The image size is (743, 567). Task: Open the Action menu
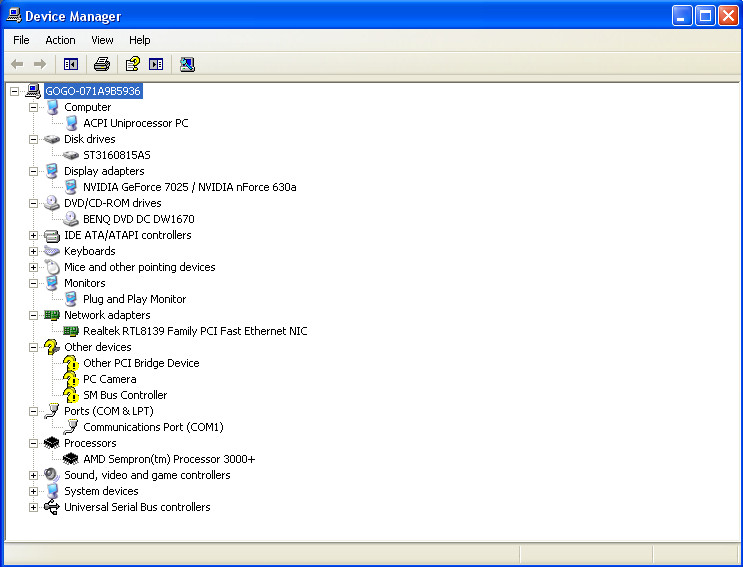point(60,40)
